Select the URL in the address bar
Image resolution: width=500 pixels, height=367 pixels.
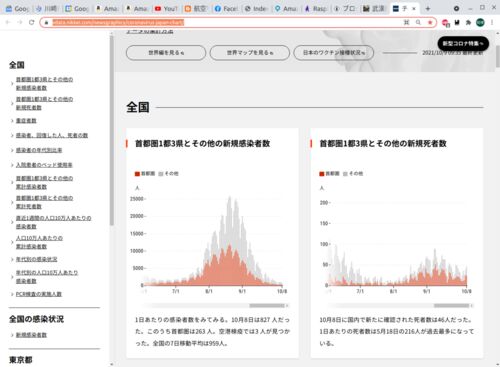(x=118, y=22)
